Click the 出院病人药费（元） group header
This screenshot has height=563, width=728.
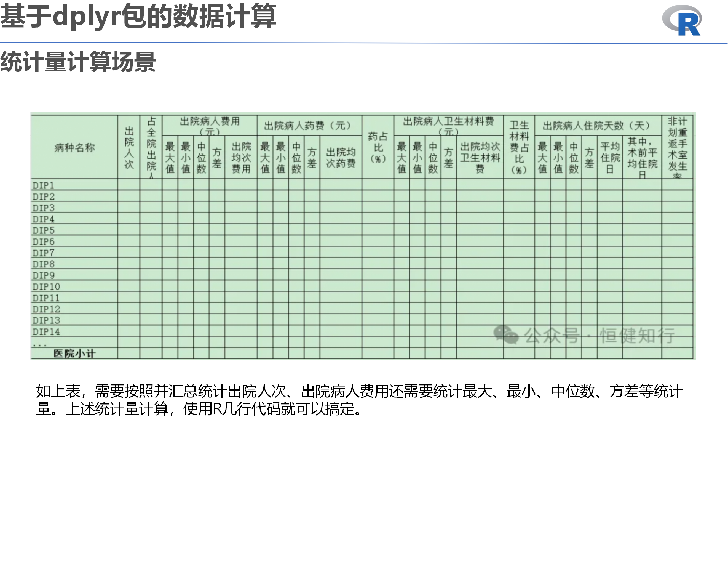pos(309,125)
